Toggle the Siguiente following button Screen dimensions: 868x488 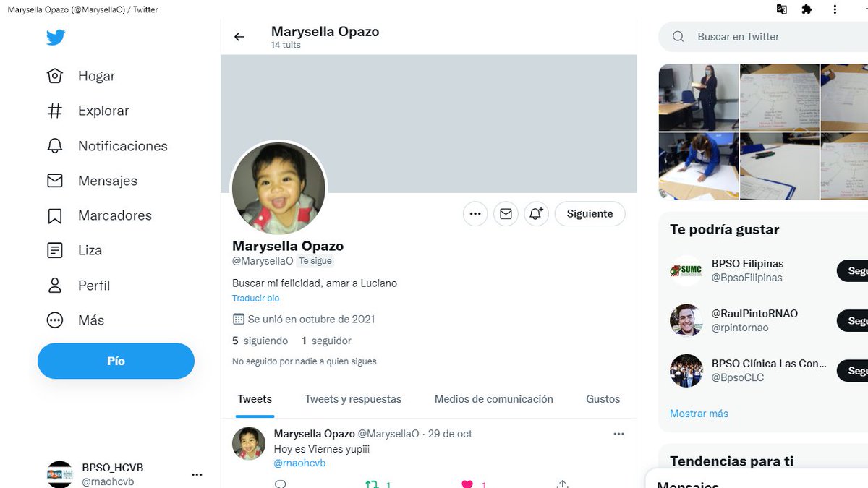click(590, 214)
